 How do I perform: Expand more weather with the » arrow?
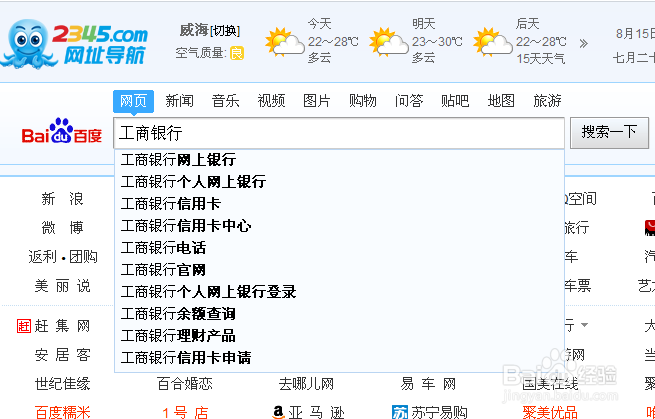pos(584,43)
